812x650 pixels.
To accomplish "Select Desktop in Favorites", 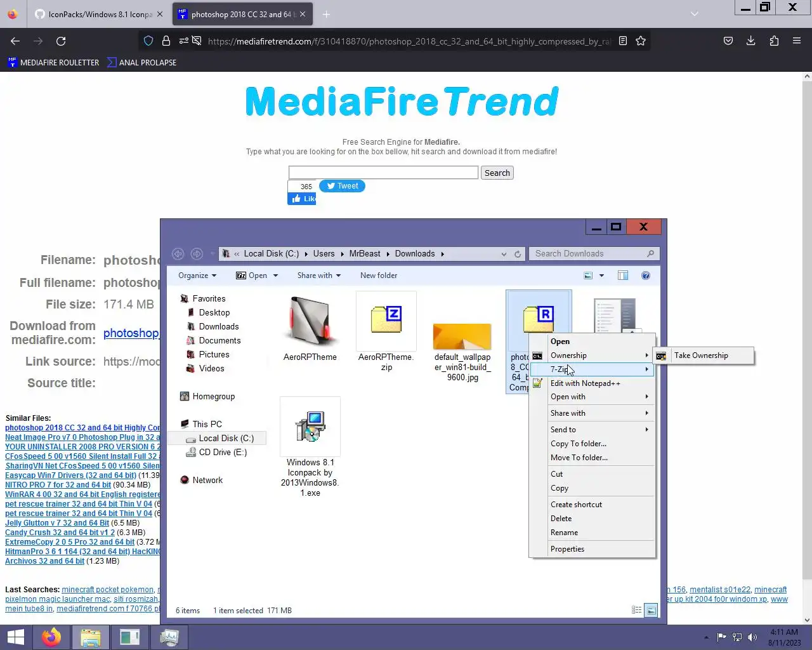I will click(x=214, y=312).
